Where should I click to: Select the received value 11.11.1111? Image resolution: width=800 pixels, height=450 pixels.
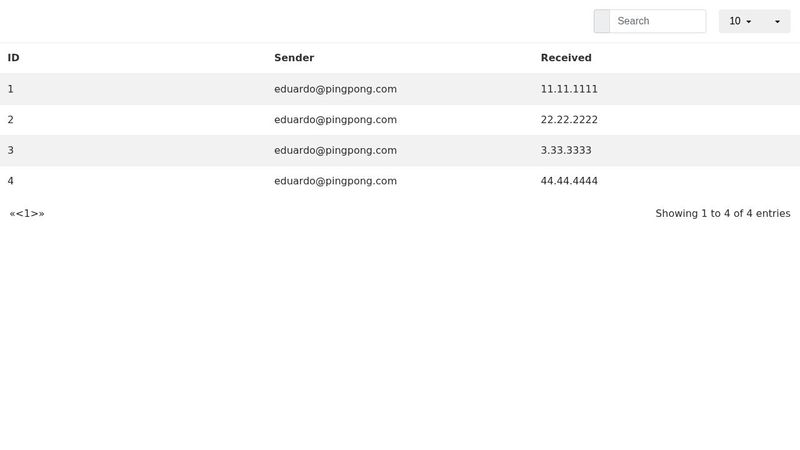(x=569, y=89)
